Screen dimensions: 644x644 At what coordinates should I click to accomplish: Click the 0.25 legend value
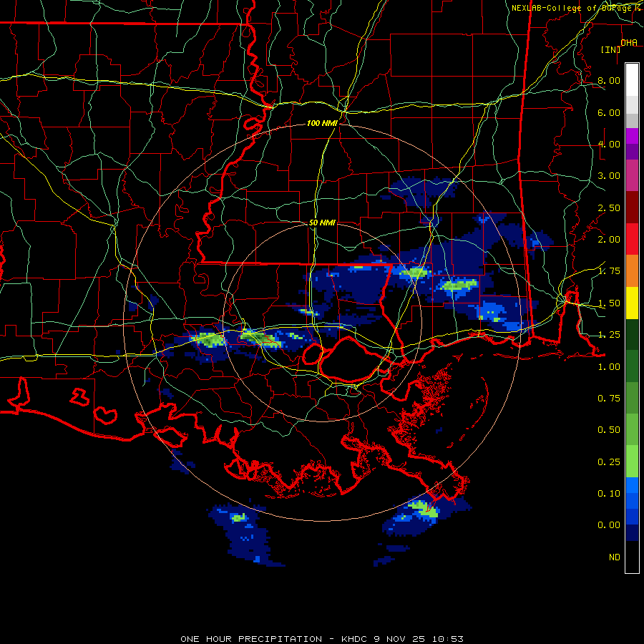[x=609, y=462]
